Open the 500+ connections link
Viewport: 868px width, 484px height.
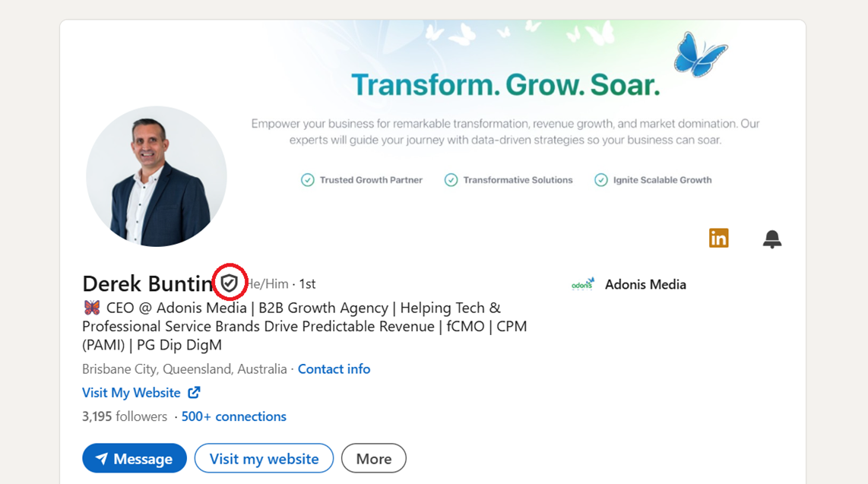[x=233, y=416]
